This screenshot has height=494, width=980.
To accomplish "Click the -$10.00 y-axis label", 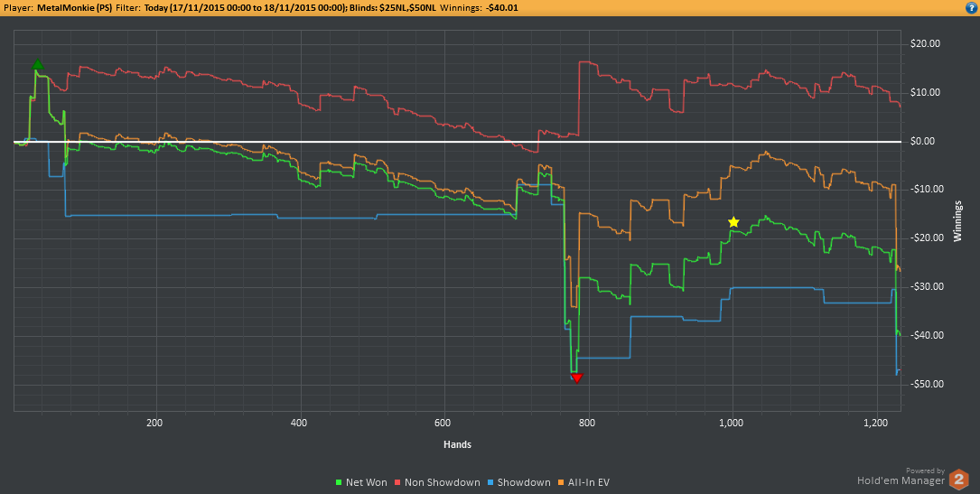I will tap(926, 190).
